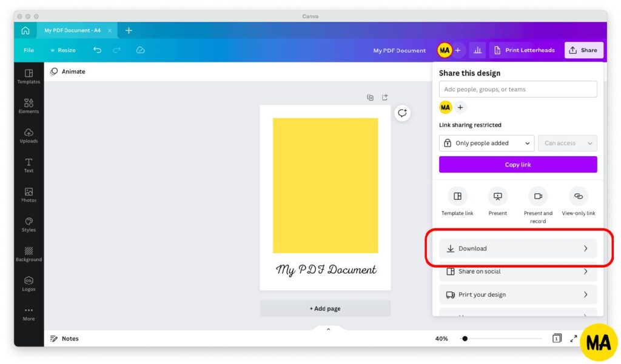Open the Can access dropdown

pyautogui.click(x=567, y=143)
